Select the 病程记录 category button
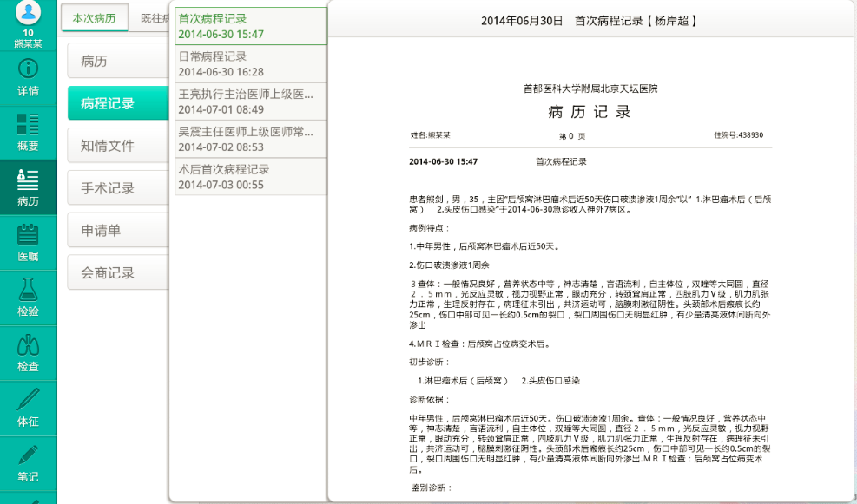This screenshot has width=857, height=504. tap(117, 103)
